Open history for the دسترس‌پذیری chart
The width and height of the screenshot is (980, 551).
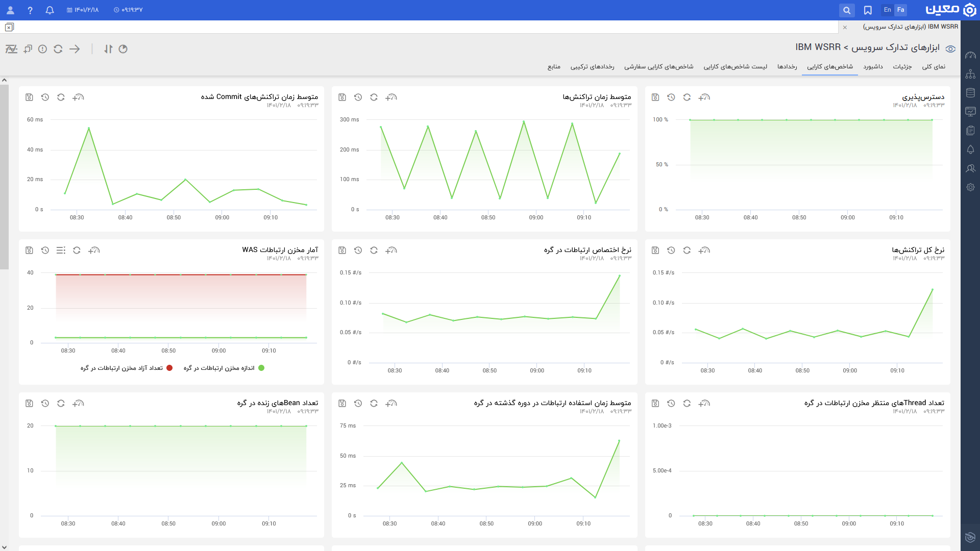671,97
